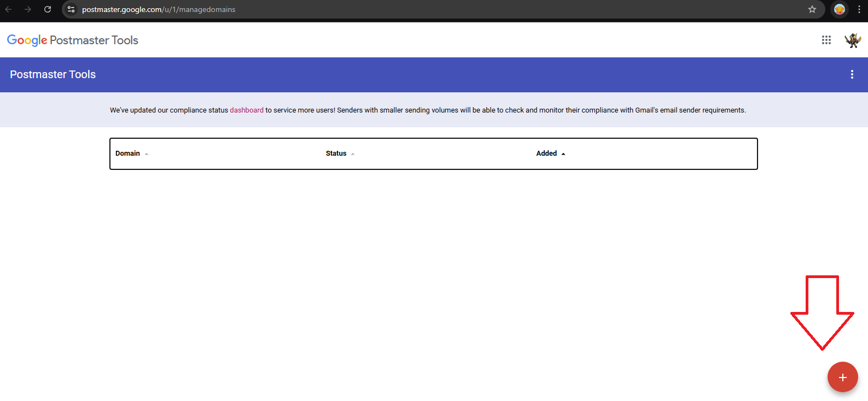
Task: Open the Google account avatar menu
Action: pyautogui.click(x=852, y=40)
